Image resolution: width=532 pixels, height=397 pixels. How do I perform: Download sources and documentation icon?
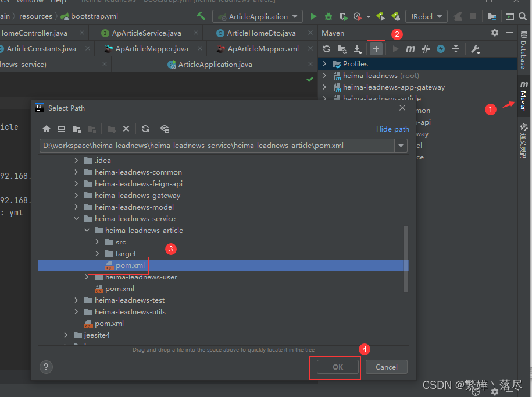[357, 49]
